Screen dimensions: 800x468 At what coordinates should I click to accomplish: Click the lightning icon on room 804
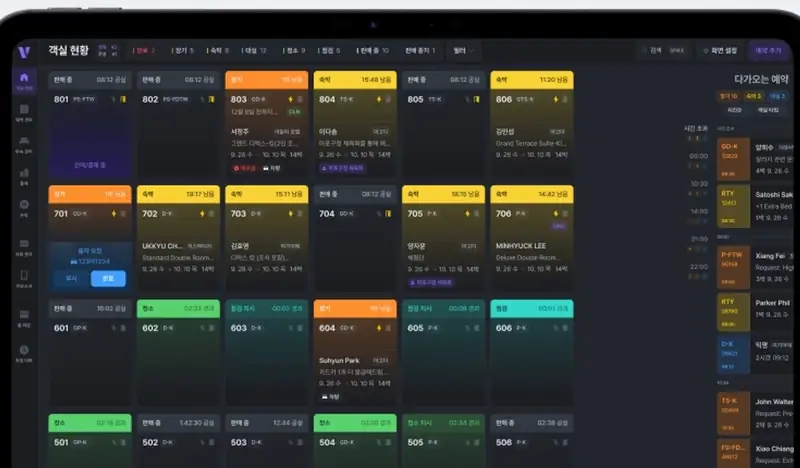pyautogui.click(x=379, y=99)
